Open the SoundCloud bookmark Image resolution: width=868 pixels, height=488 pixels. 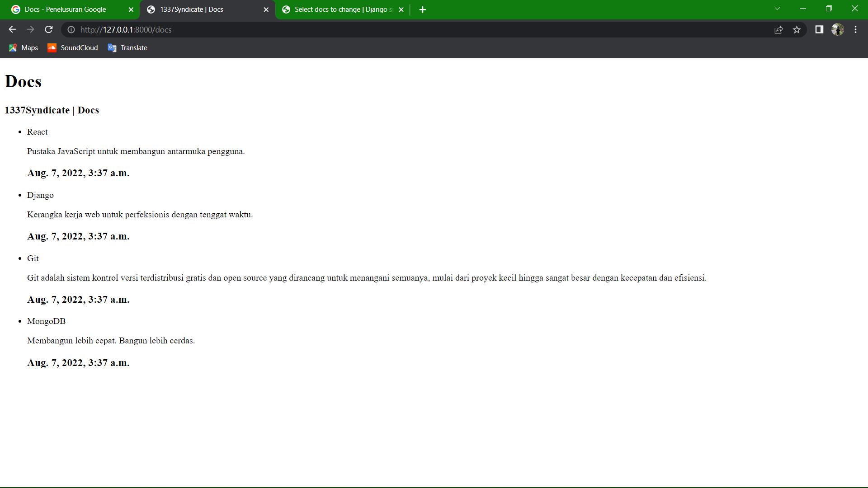[73, 48]
